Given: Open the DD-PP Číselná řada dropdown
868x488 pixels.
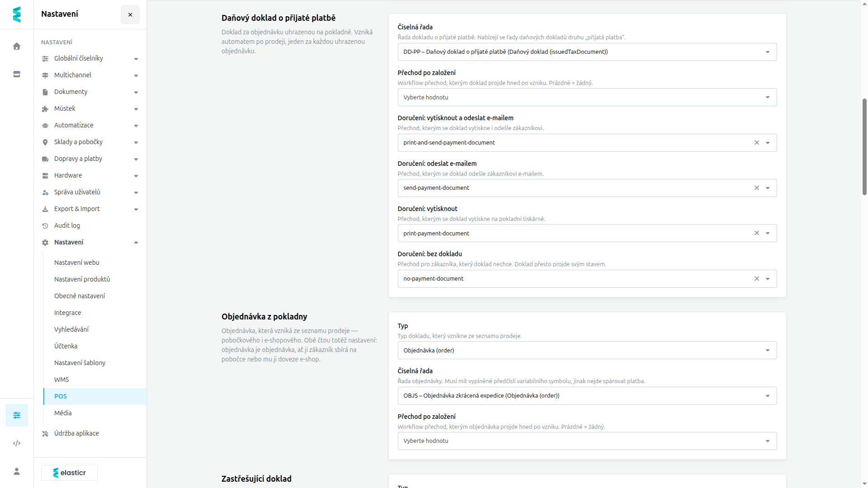Looking at the screenshot, I should coord(587,52).
